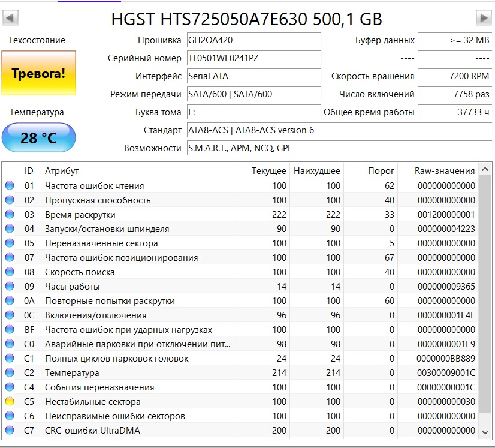Viewport: 495px width, 448px height.
Task: Click the 28 °C temperature button
Action: 38,138
